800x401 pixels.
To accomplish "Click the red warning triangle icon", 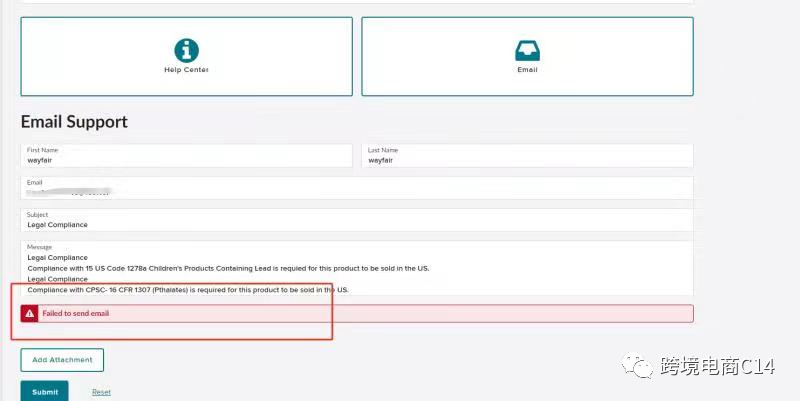I will pyautogui.click(x=30, y=314).
